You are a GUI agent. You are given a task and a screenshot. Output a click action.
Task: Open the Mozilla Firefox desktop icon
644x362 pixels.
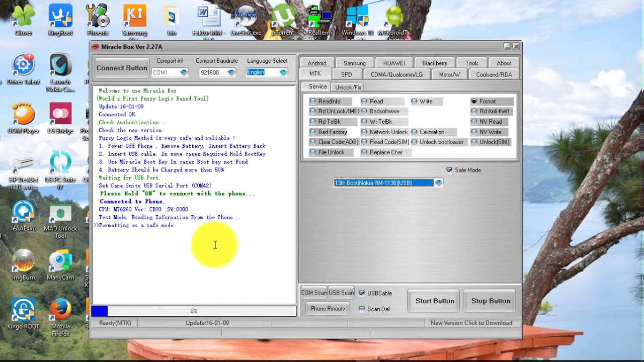(x=60, y=317)
